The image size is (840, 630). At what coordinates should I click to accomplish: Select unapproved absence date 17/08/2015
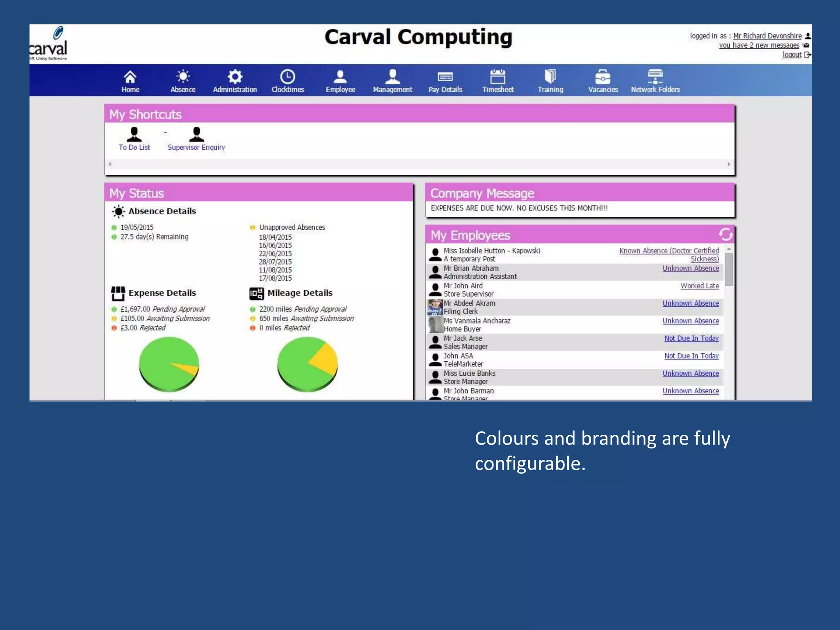coord(275,278)
